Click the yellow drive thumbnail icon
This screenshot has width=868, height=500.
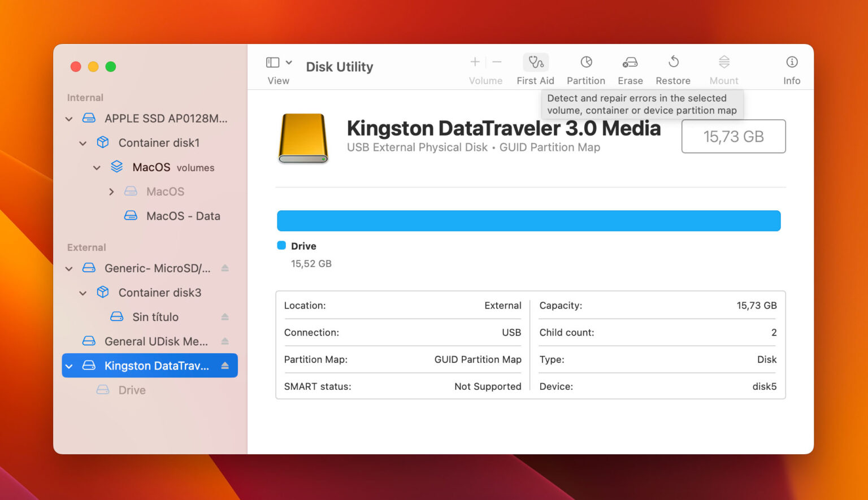[303, 138]
